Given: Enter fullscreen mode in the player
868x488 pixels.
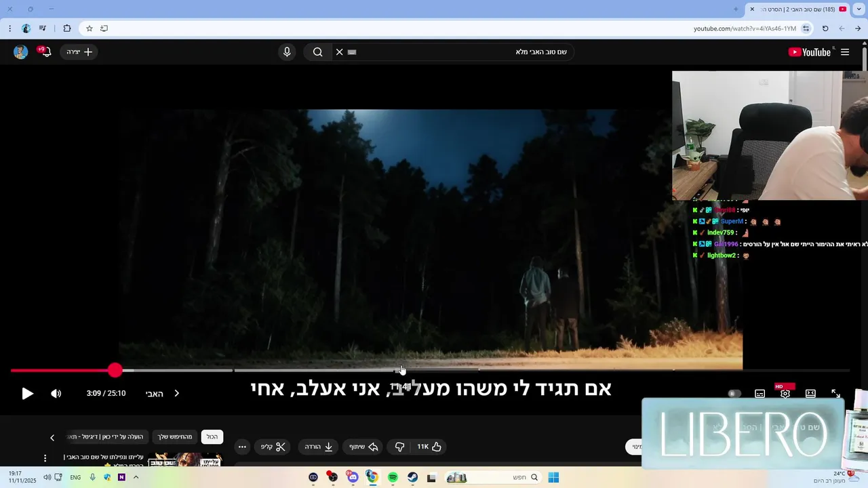Looking at the screenshot, I should click(835, 393).
